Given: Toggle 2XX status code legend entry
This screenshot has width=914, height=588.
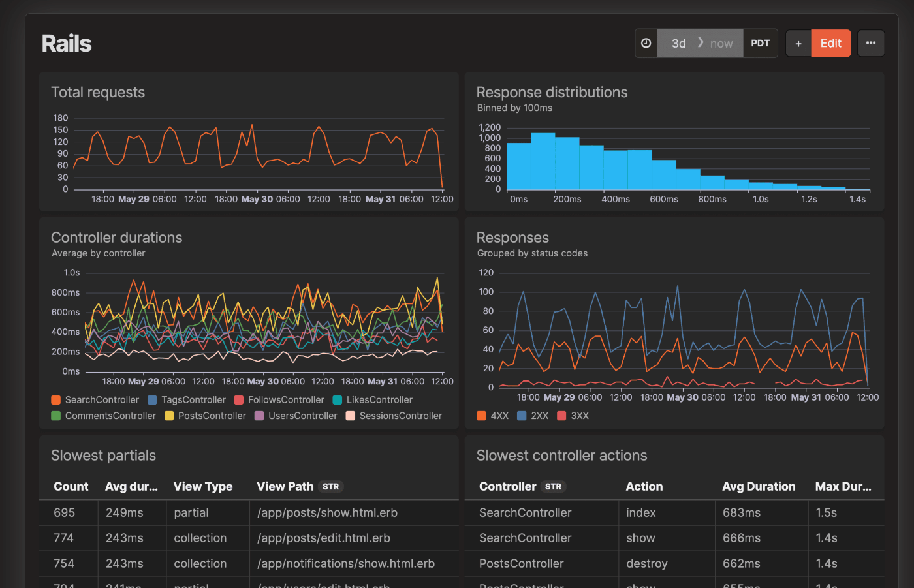Looking at the screenshot, I should (533, 416).
